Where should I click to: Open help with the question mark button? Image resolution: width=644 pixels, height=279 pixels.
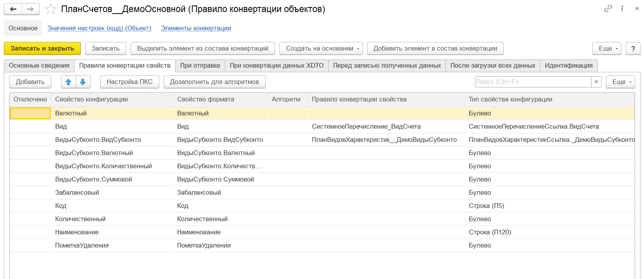point(633,49)
